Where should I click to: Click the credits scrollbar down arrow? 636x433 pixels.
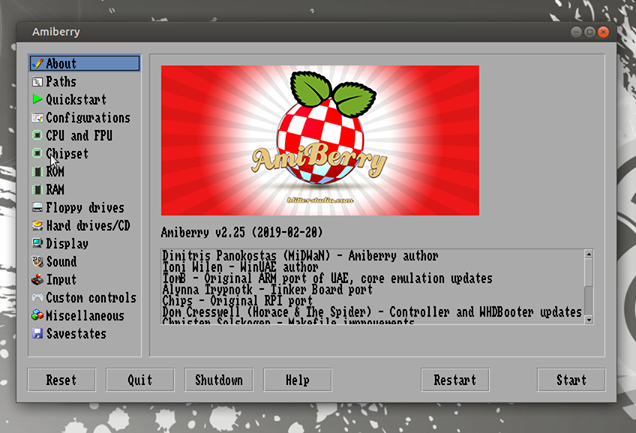(589, 320)
